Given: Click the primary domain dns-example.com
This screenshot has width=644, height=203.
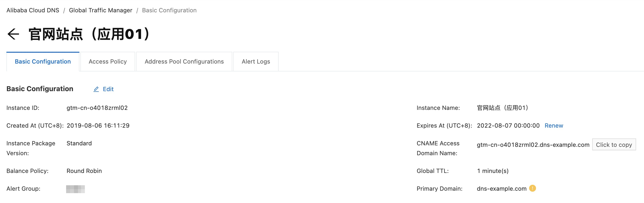Looking at the screenshot, I should 501,189.
